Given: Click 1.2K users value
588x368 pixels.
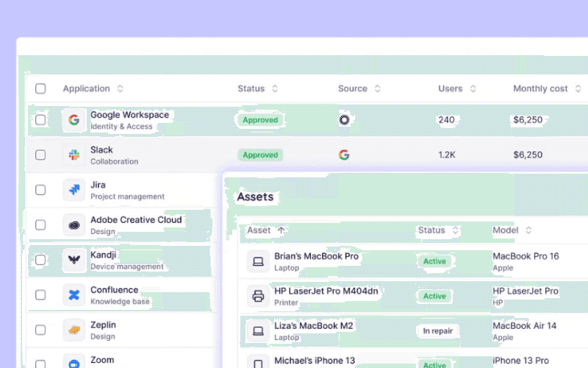Looking at the screenshot, I should [x=447, y=155].
